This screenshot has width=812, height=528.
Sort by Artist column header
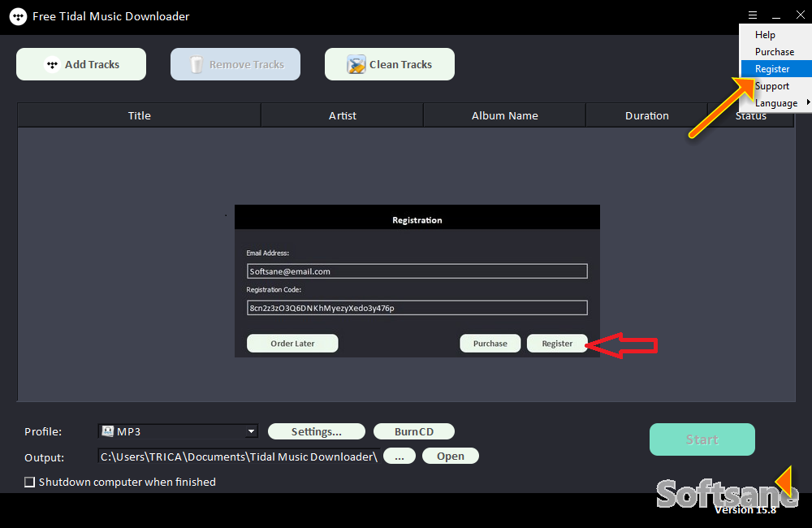pyautogui.click(x=343, y=115)
